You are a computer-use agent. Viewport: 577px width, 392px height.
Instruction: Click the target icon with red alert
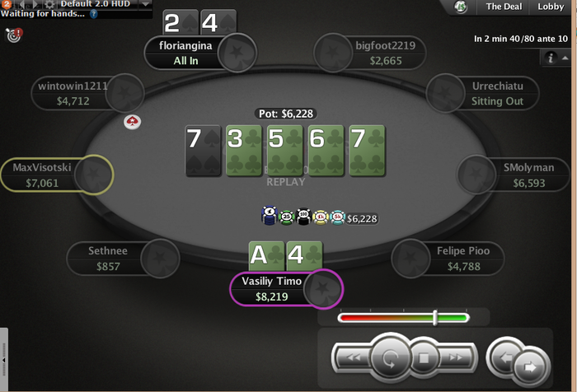coord(14,35)
